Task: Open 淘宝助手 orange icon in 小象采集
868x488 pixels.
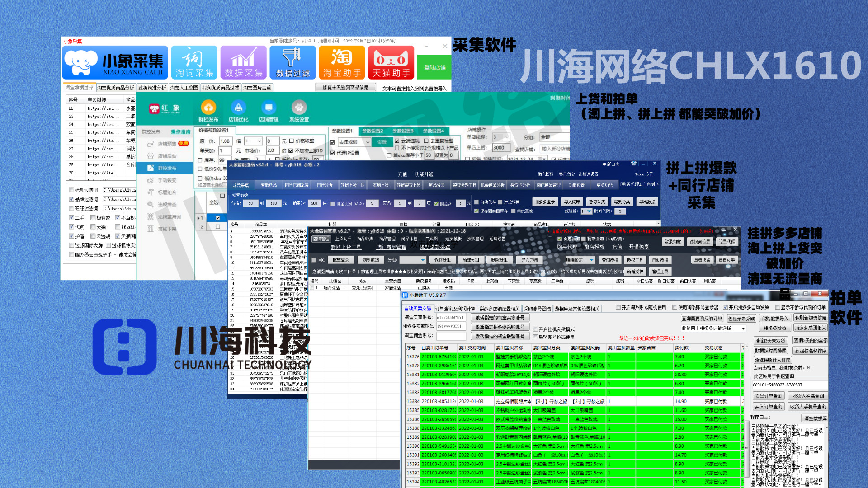Action: [x=342, y=62]
